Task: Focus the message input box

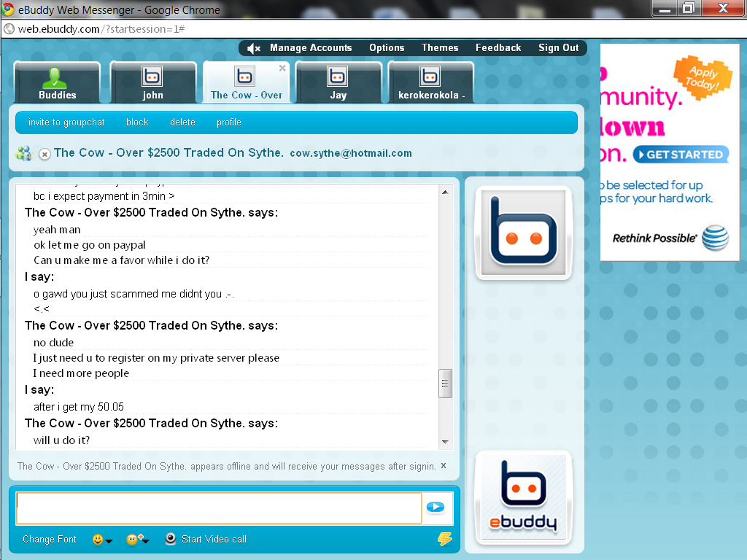Action: [219, 508]
